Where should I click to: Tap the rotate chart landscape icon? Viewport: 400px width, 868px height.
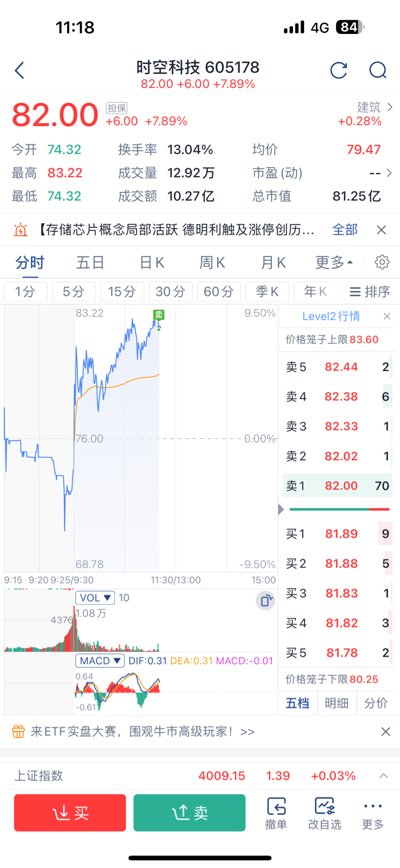tap(265, 601)
